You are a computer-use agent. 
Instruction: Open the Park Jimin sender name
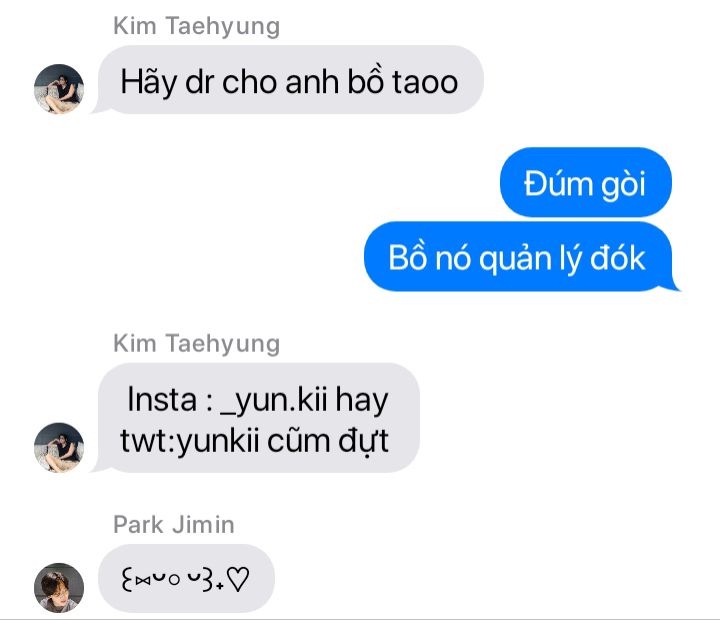tap(174, 524)
